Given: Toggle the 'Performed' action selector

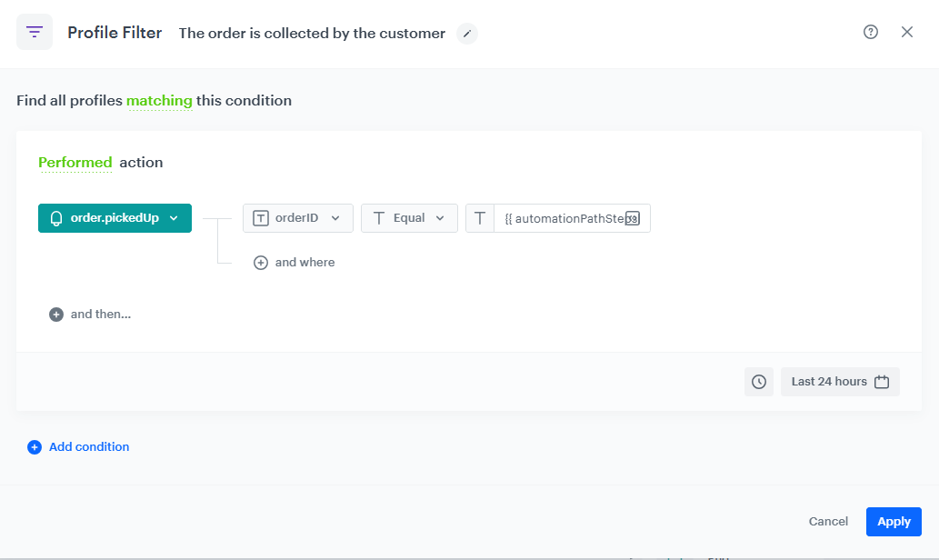Looking at the screenshot, I should 75,162.
